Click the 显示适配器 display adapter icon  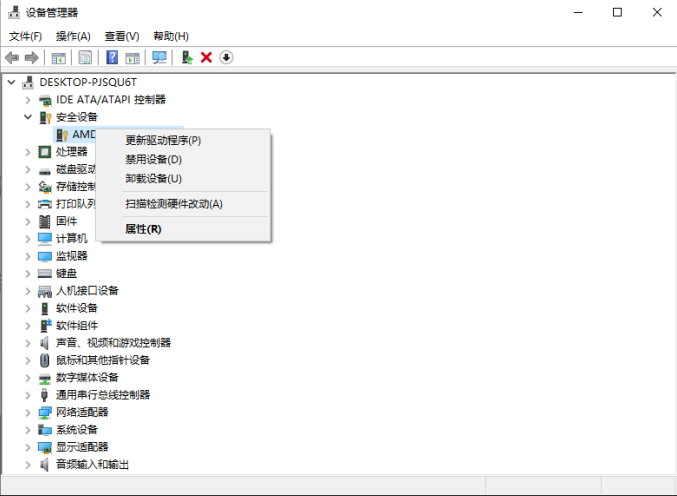point(45,447)
